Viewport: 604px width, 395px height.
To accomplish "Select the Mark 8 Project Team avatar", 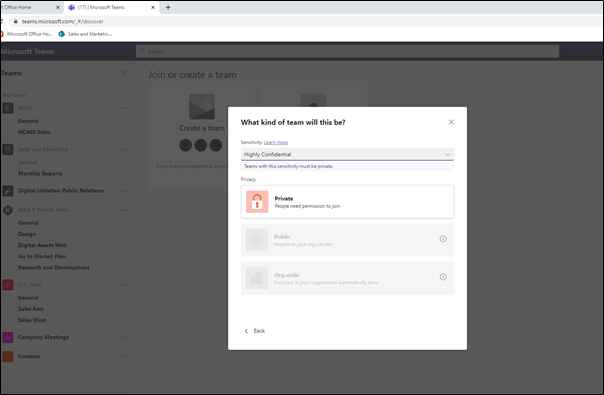I will click(x=8, y=210).
